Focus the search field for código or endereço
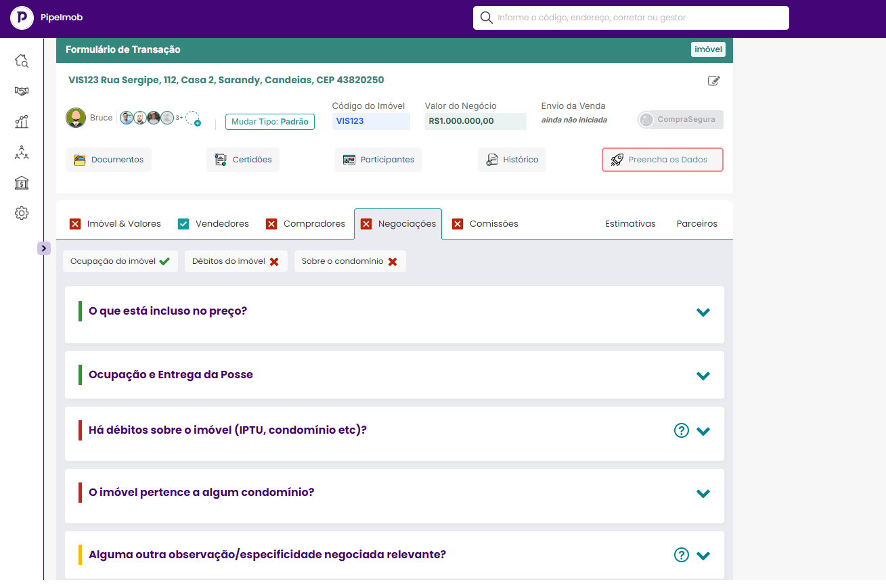 631,18
